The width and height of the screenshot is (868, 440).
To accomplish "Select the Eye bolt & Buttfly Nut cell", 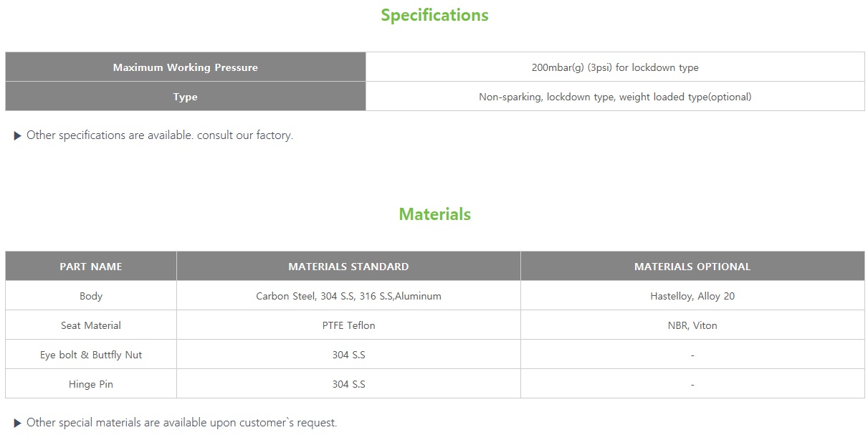I will coord(91,355).
